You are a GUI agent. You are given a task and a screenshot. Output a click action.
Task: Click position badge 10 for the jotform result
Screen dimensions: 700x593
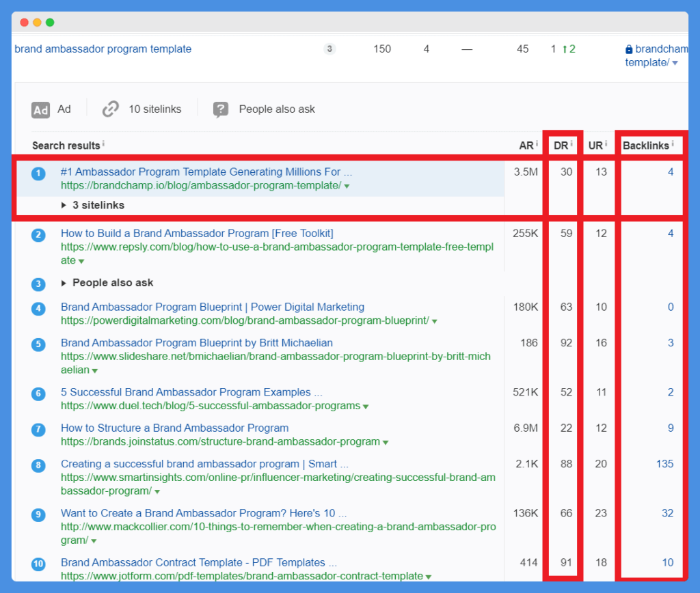tap(38, 564)
